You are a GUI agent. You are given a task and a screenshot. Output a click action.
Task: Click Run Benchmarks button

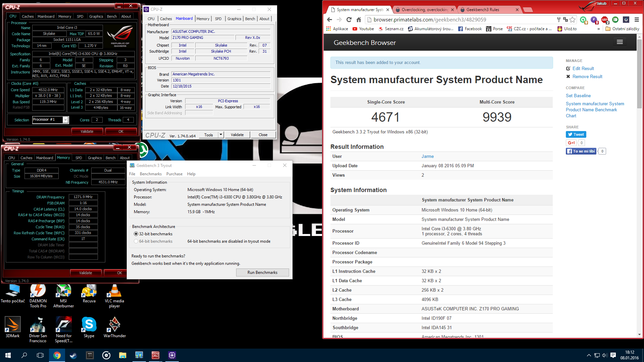point(262,273)
